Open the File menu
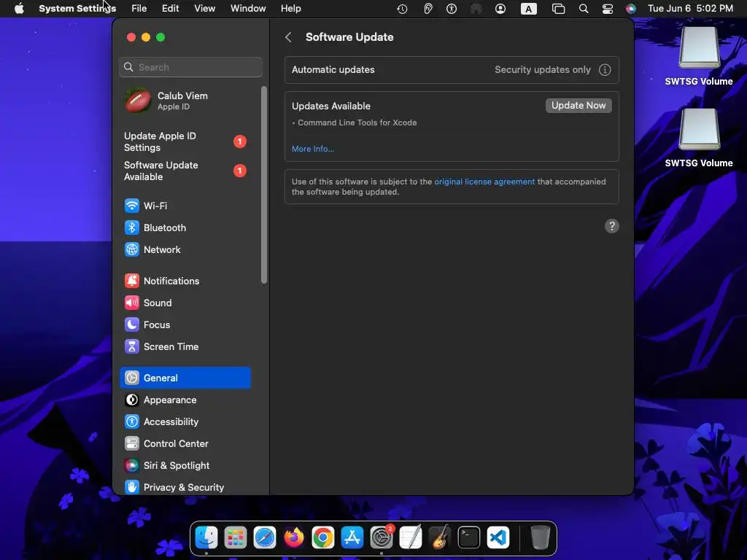This screenshot has width=747, height=560. pyautogui.click(x=139, y=9)
